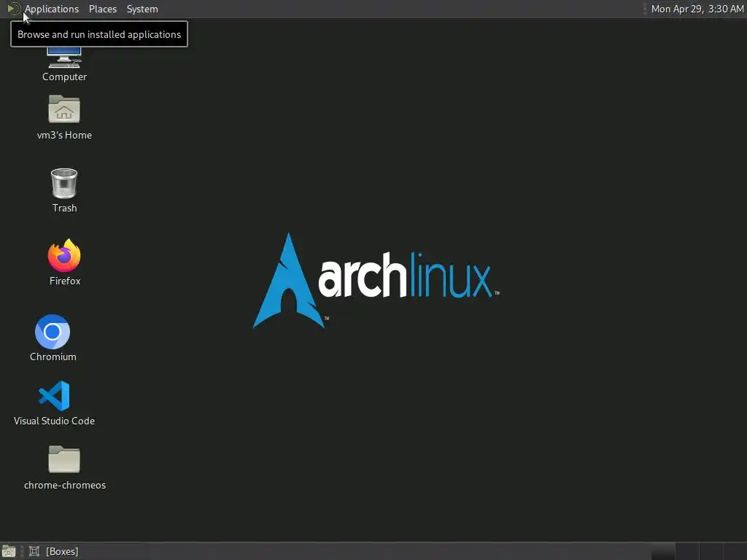The height and width of the screenshot is (560, 747).
Task: Open the Places menu
Action: coord(103,9)
